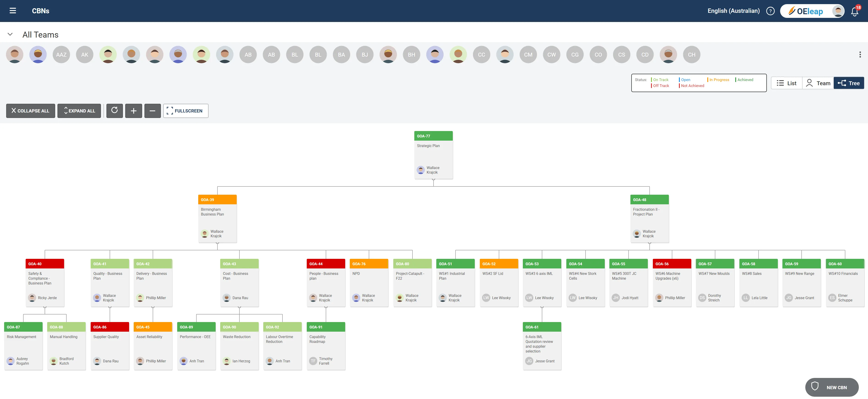The height and width of the screenshot is (399, 868).
Task: Collapse the All Teams section chevron
Action: click(10, 34)
